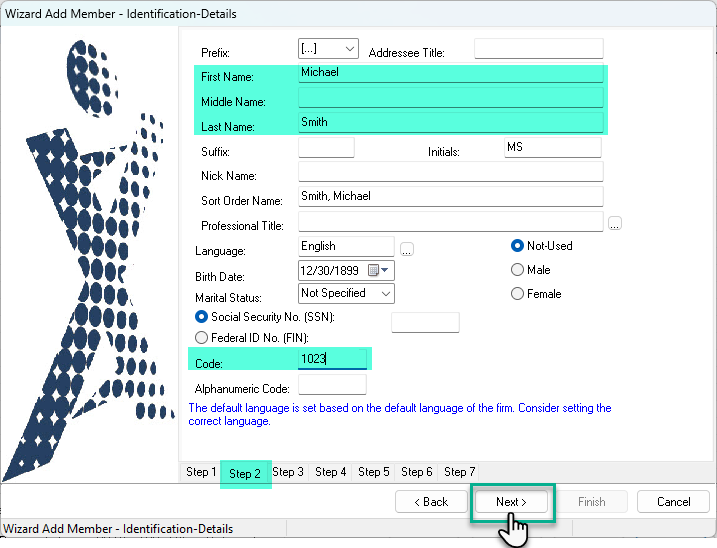The width and height of the screenshot is (717, 548).
Task: Click the Back button
Action: pos(431,502)
